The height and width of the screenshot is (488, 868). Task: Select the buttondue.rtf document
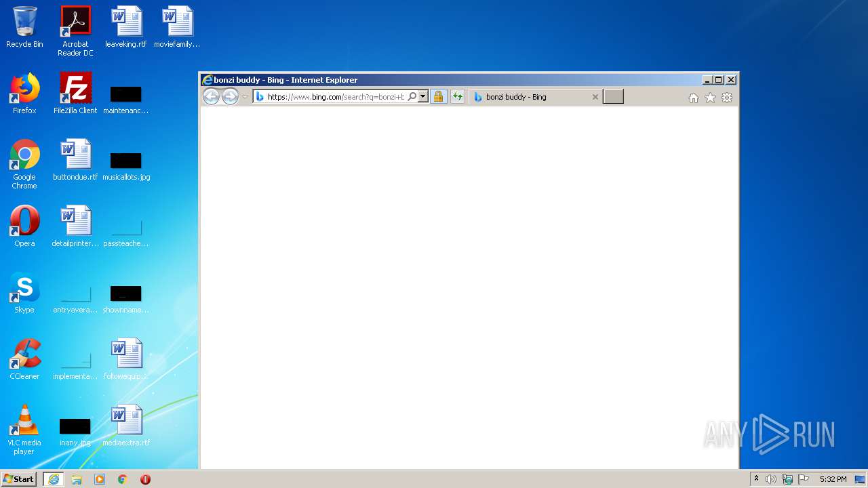(75, 160)
